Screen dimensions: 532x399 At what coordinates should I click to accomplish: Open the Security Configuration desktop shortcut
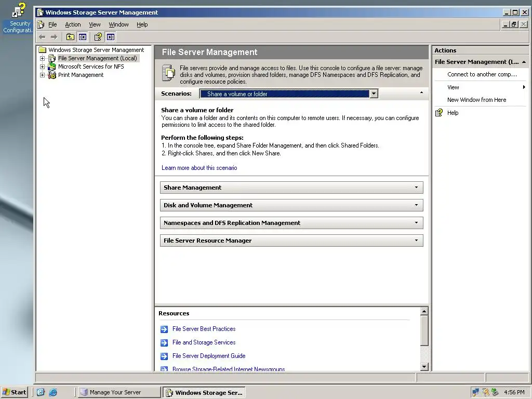[x=18, y=18]
